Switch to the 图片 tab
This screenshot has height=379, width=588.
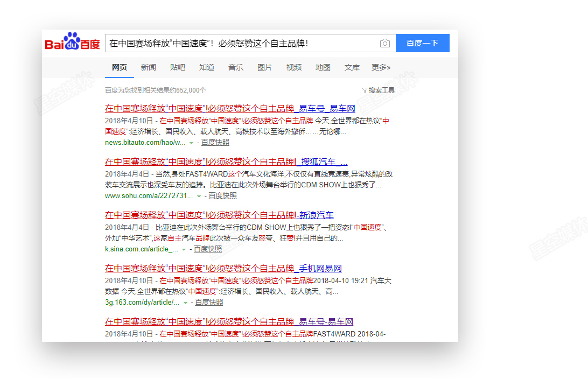tap(265, 67)
